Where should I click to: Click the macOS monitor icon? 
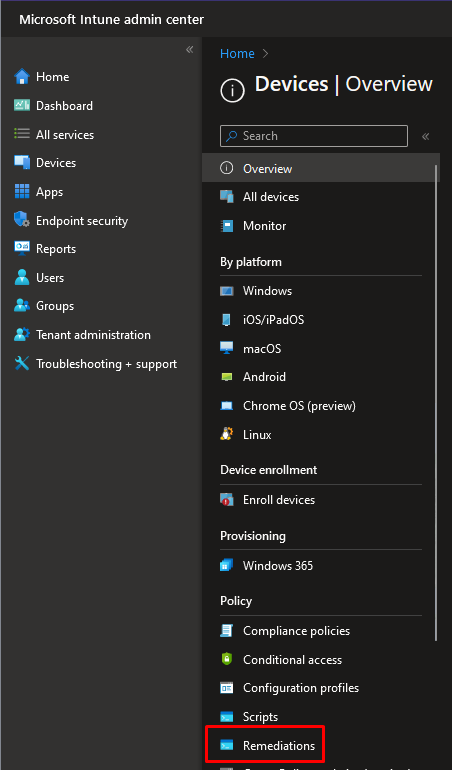226,349
